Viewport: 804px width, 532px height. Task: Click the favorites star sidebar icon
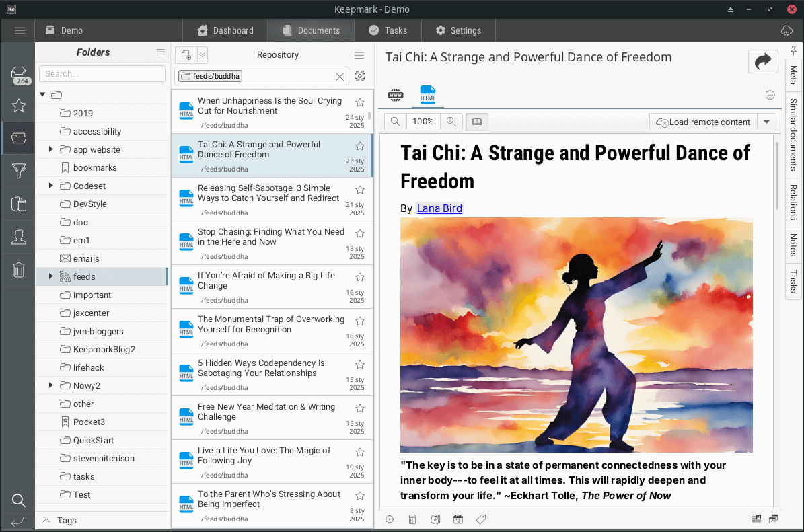[x=19, y=106]
